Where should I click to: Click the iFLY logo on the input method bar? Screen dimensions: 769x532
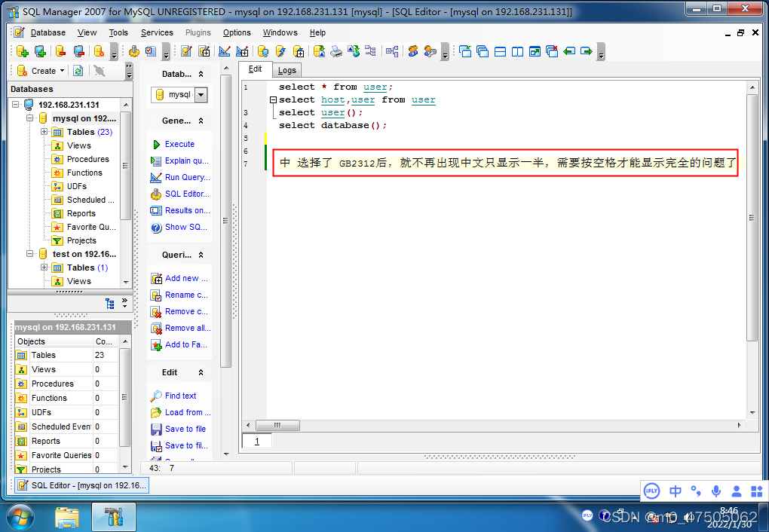coord(651,491)
